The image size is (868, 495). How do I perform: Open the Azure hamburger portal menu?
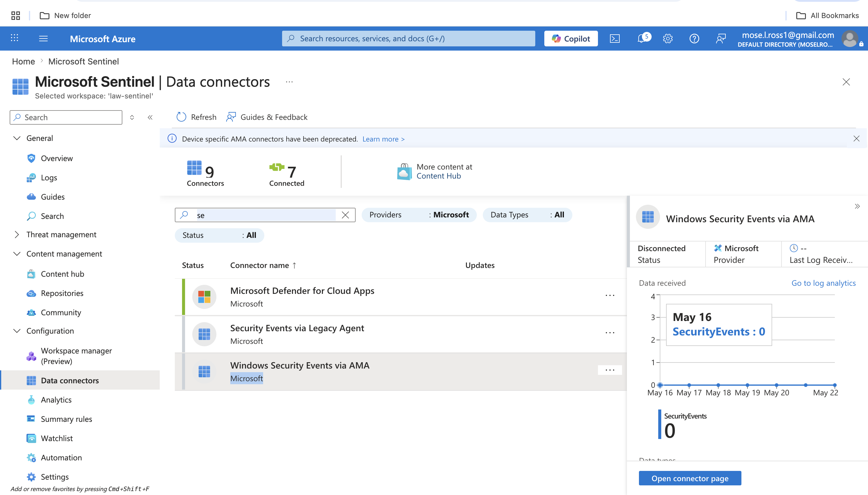pyautogui.click(x=43, y=39)
